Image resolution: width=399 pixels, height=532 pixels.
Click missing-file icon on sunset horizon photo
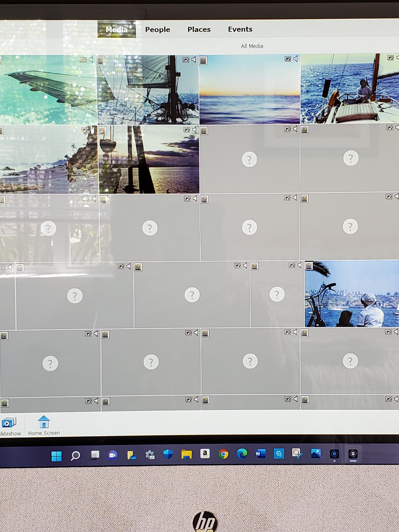pyautogui.click(x=203, y=60)
